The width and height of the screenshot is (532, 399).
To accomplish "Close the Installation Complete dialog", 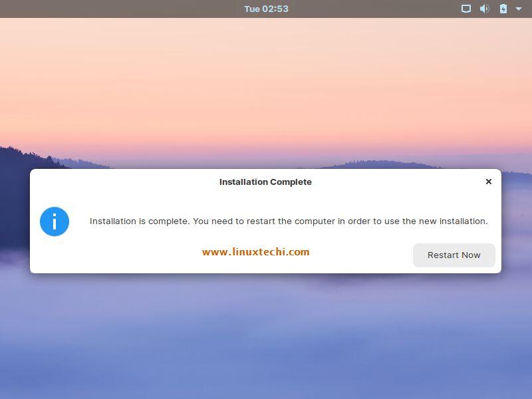I will tap(489, 182).
